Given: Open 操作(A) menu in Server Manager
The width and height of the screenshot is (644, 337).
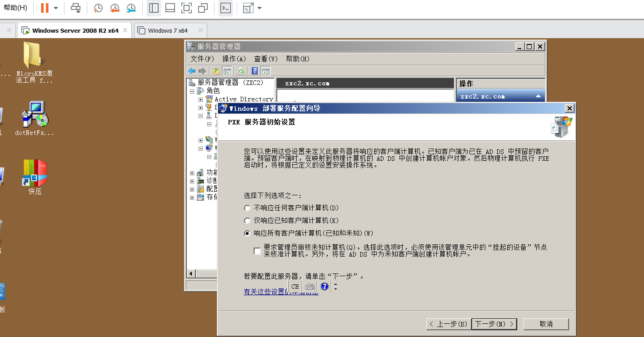Looking at the screenshot, I should (234, 59).
